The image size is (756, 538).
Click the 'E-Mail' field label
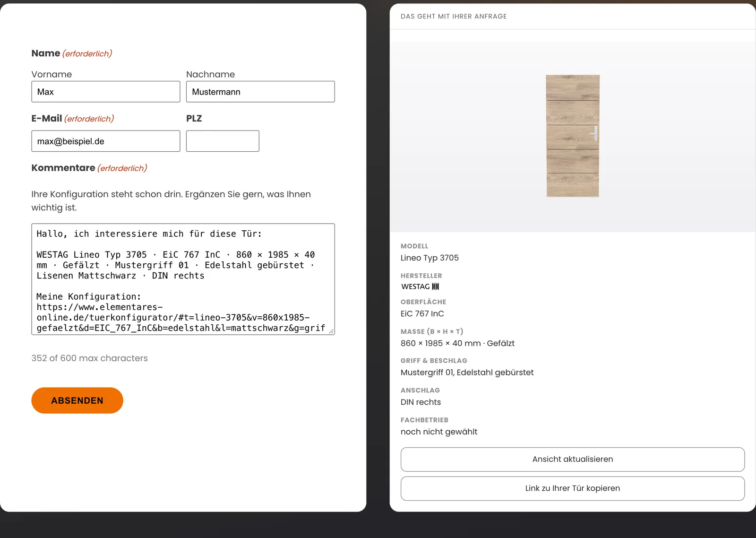47,119
